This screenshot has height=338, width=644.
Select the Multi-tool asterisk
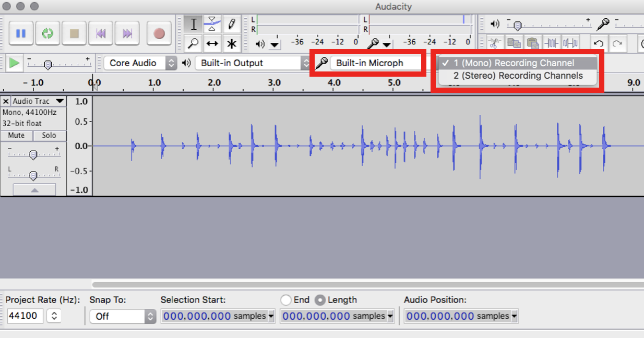pyautogui.click(x=232, y=43)
